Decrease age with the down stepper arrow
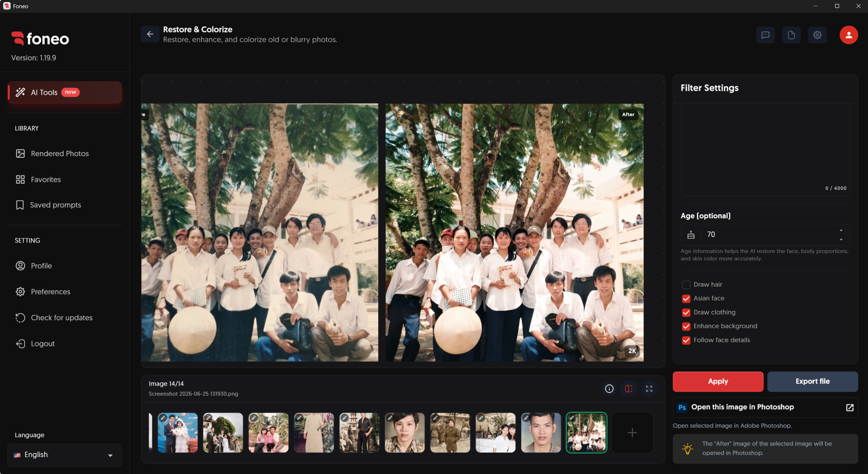Image resolution: width=868 pixels, height=474 pixels. coord(841,240)
